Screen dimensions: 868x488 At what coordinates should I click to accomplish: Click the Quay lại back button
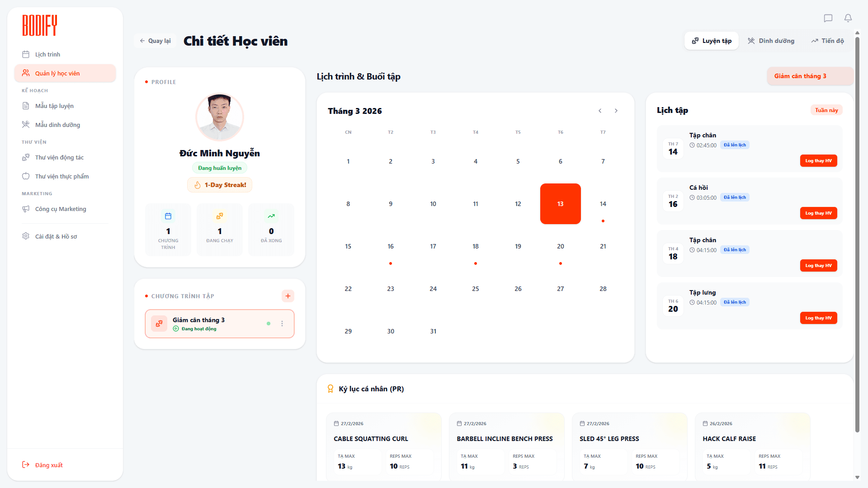[x=155, y=41]
